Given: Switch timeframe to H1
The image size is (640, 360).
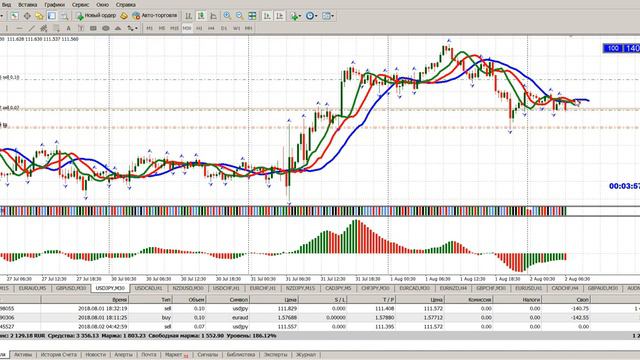Looking at the screenshot, I should point(199,28).
